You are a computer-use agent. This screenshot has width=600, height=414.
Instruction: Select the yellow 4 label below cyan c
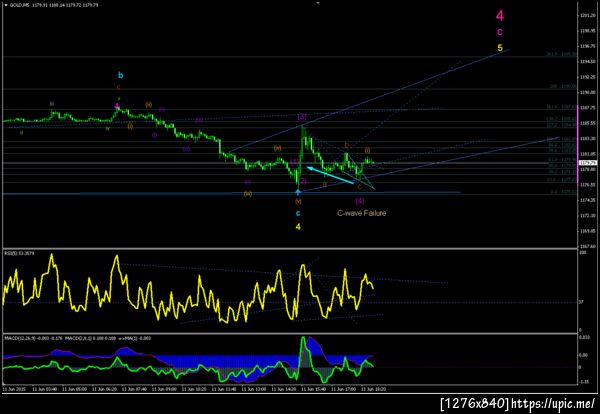pyautogui.click(x=298, y=227)
